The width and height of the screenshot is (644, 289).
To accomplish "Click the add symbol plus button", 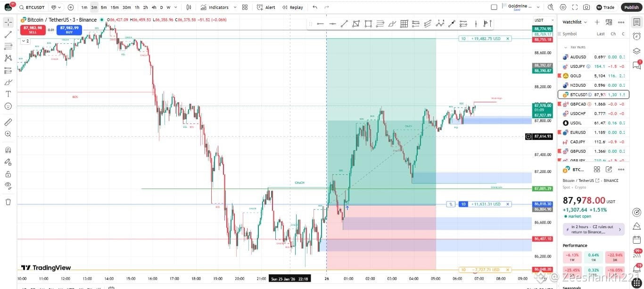I will pos(71,7).
